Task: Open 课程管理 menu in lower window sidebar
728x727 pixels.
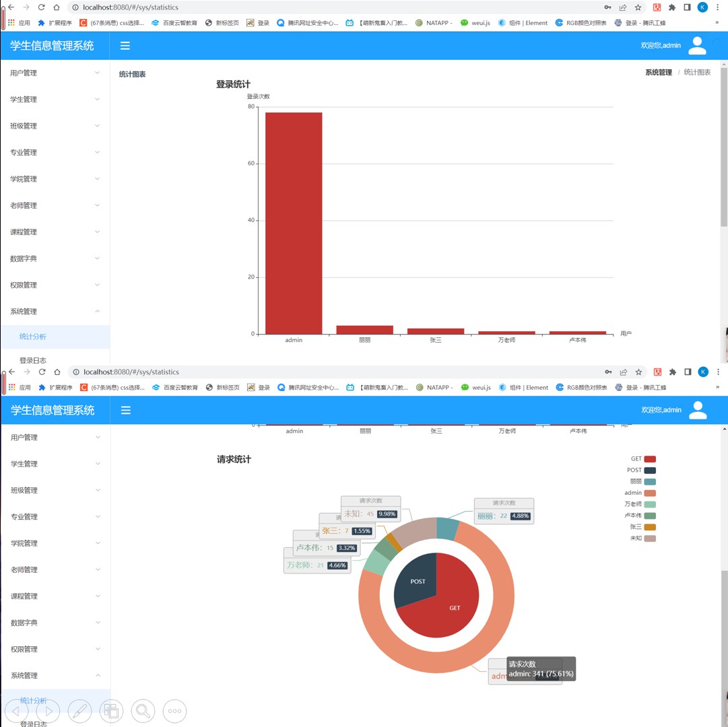Action: coord(56,596)
